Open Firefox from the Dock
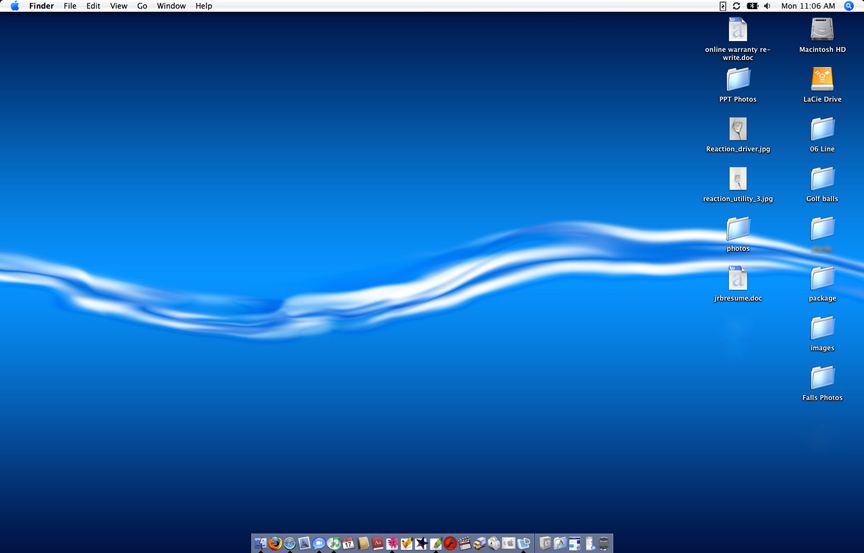The image size is (864, 553). tap(275, 543)
